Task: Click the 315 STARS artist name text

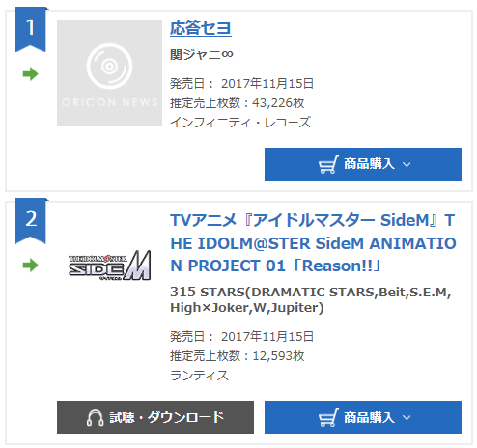Action: click(311, 299)
